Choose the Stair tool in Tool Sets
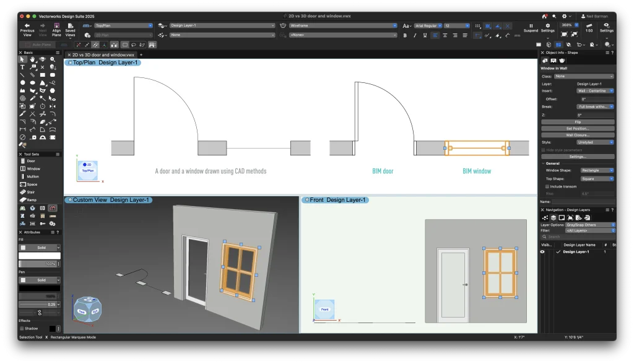This screenshot has height=364, width=634. 31,192
